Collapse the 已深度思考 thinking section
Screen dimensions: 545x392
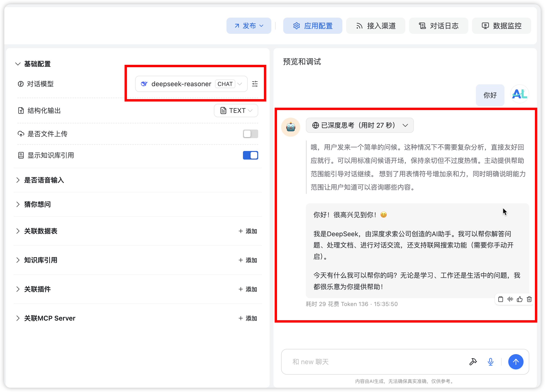(360, 125)
